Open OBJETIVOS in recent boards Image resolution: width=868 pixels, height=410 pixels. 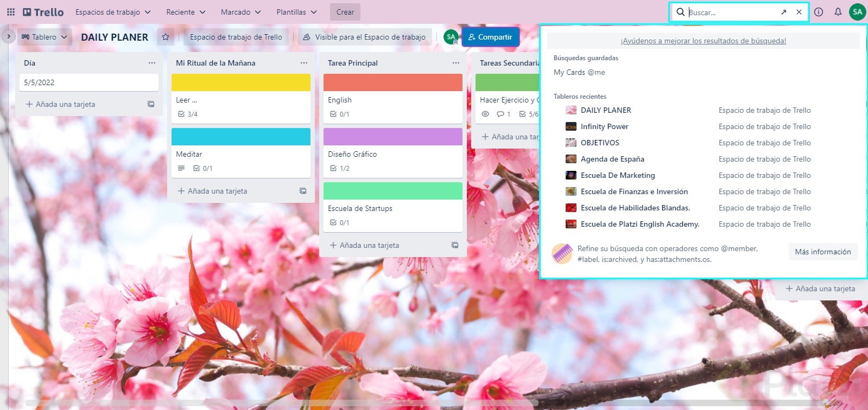click(x=600, y=143)
